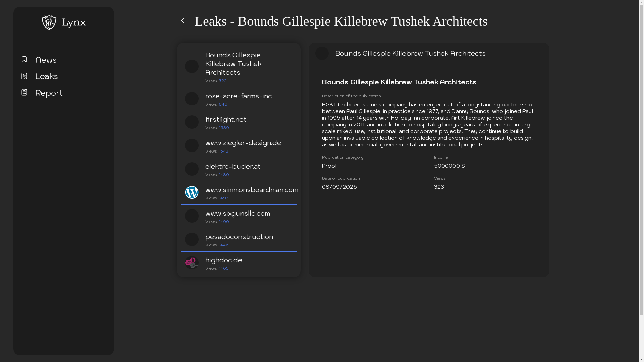644x362 pixels.
Task: Click the round avatar beside rose-acre-farms-inc
Action: click(x=192, y=99)
